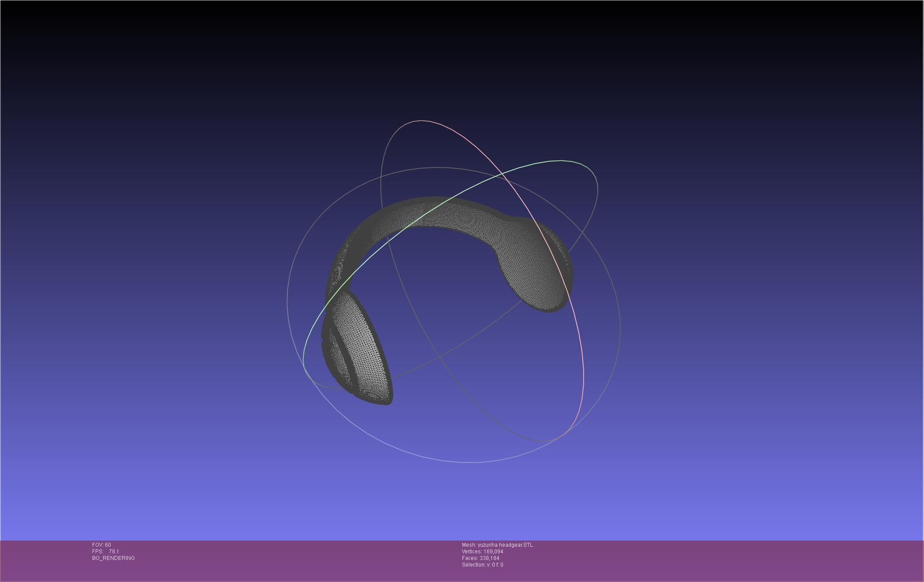Click the Vertices: 169,094 count

click(482, 552)
